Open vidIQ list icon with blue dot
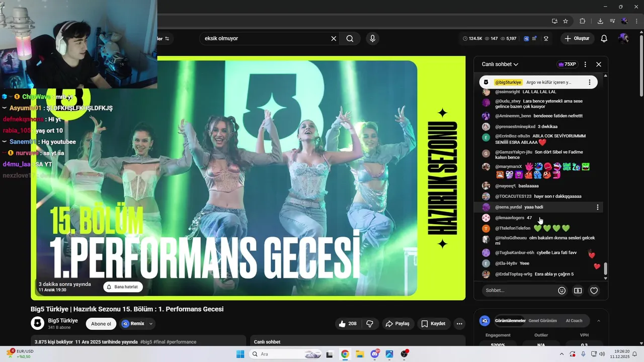Screen dimensions: 644x362 (x=535, y=39)
